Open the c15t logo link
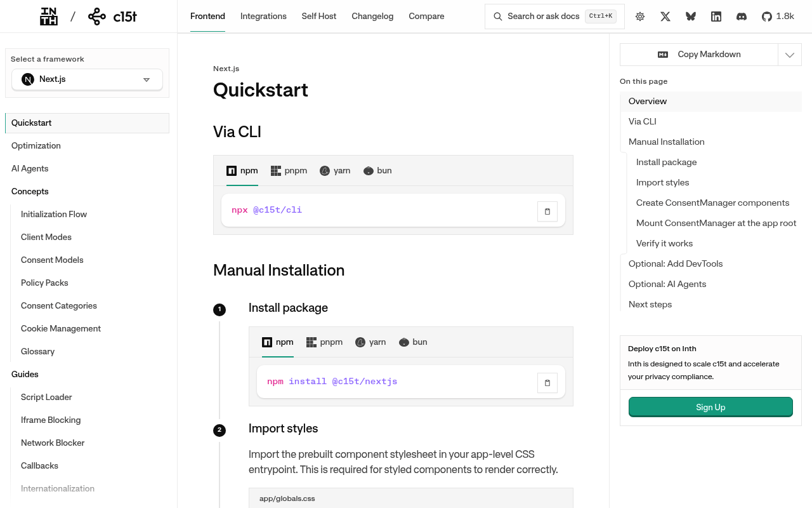Viewport: 812px width, 508px height. [x=112, y=17]
